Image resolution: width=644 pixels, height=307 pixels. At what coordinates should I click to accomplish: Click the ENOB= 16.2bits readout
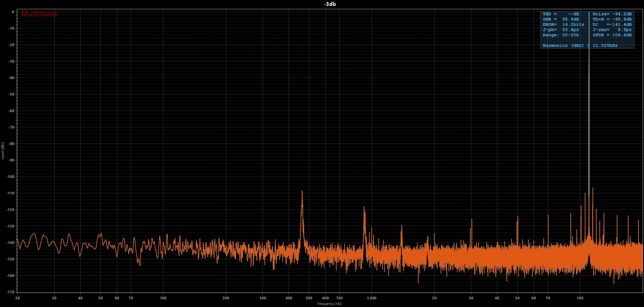click(x=563, y=25)
